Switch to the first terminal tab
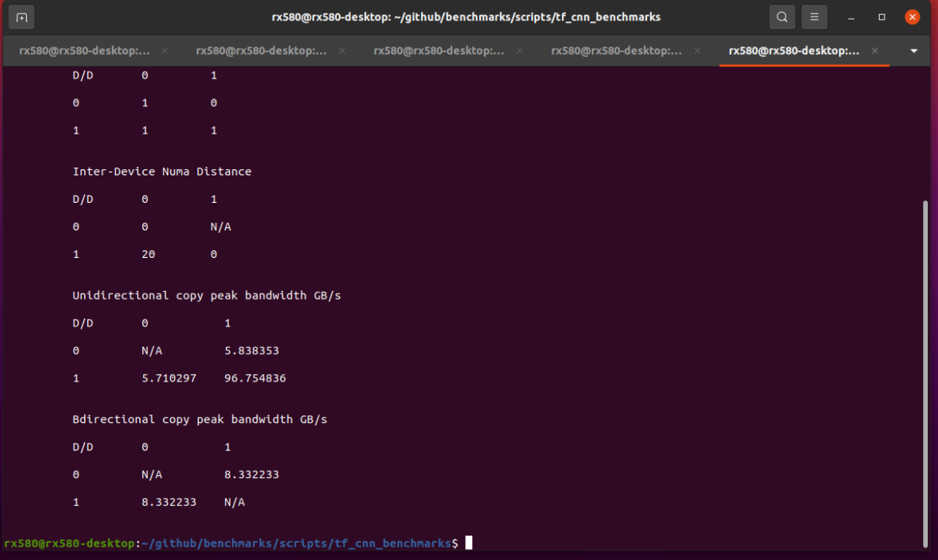938x560 pixels. [x=84, y=51]
